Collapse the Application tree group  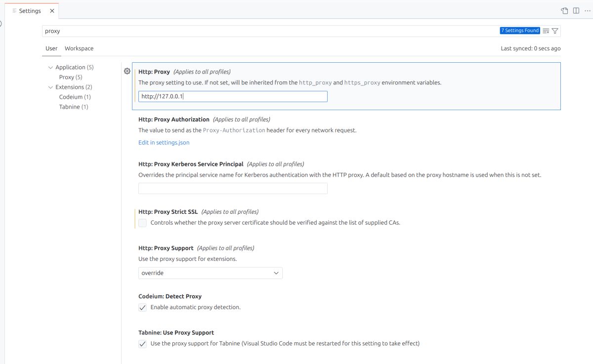(50, 67)
